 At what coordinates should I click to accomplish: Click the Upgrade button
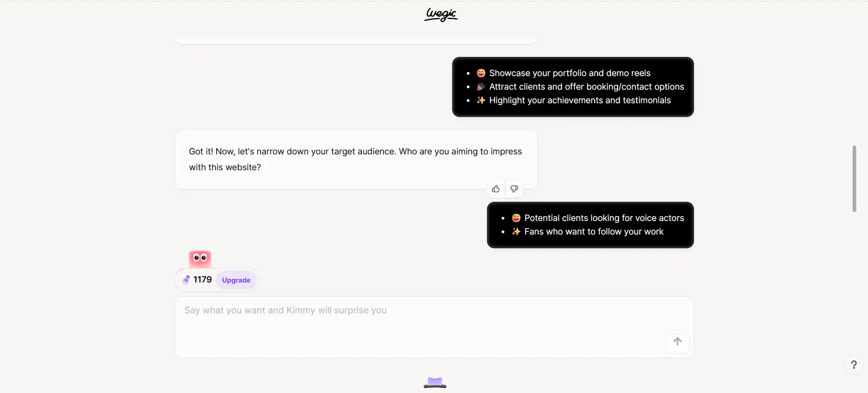coord(236,280)
